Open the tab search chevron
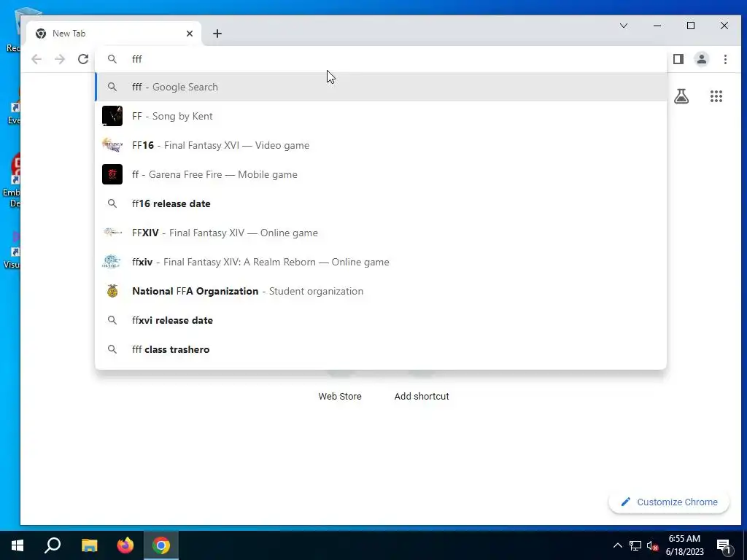Screen dimensions: 747x560 click(x=624, y=26)
